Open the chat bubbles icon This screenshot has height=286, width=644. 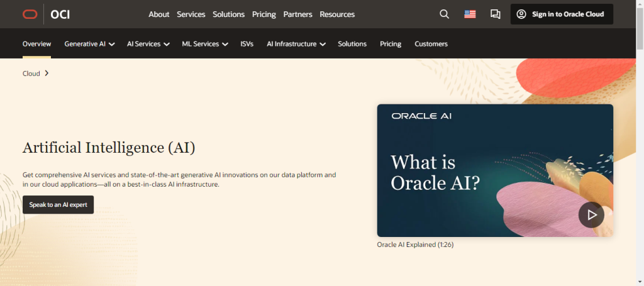pyautogui.click(x=496, y=14)
